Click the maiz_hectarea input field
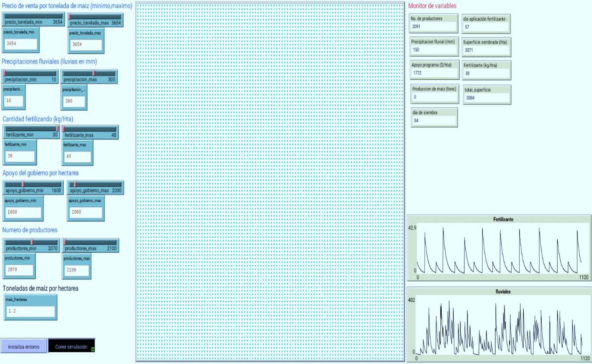 30,311
